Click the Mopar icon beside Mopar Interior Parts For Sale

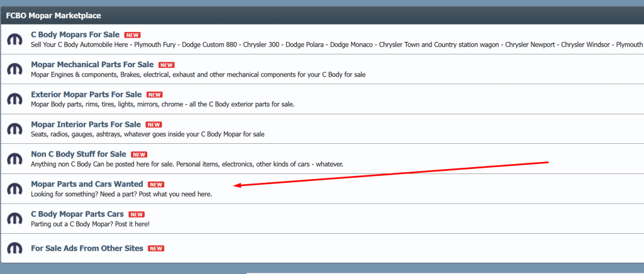coord(14,129)
